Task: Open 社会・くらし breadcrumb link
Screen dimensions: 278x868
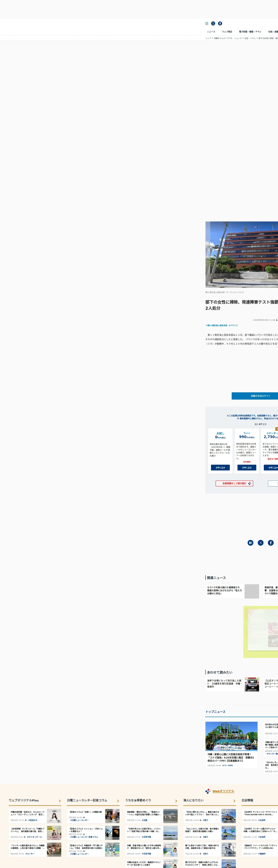Action: [250, 38]
